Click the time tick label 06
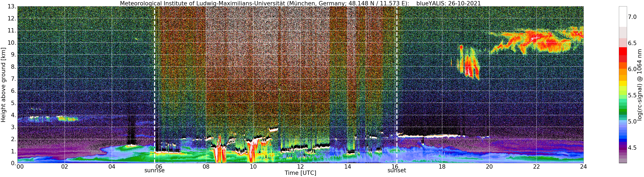Viewport: 644px width, 177px height. click(159, 167)
